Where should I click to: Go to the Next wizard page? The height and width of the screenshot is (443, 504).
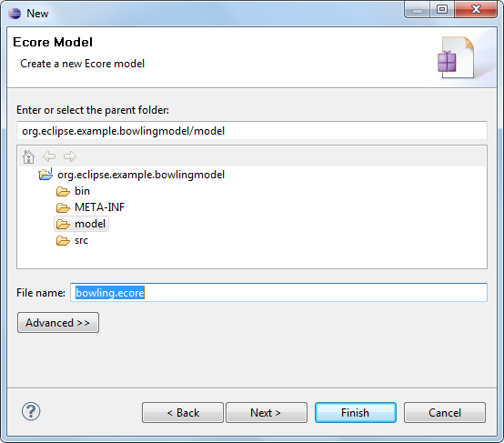tap(267, 412)
